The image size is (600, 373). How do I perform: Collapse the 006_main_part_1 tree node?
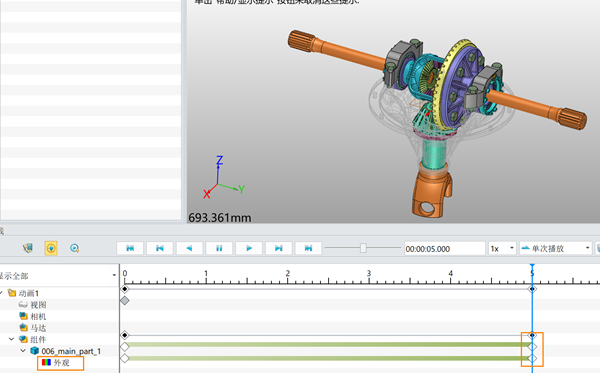[23, 351]
